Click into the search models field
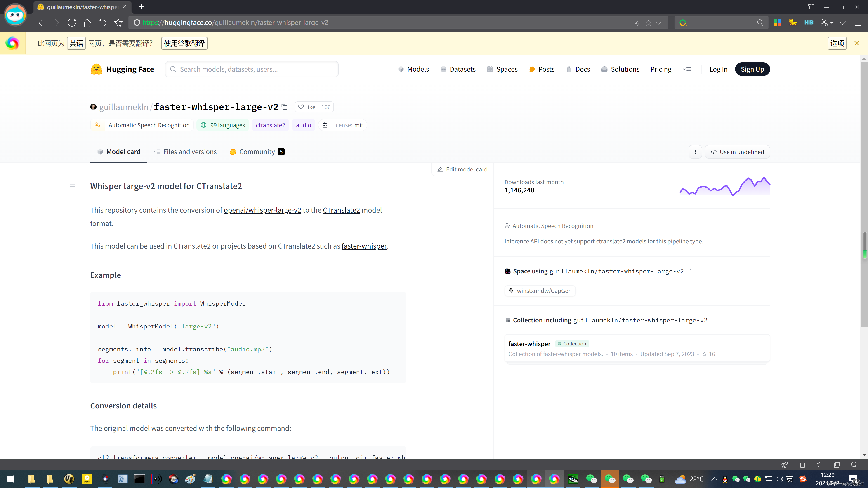Image resolution: width=868 pixels, height=488 pixels. (x=251, y=69)
